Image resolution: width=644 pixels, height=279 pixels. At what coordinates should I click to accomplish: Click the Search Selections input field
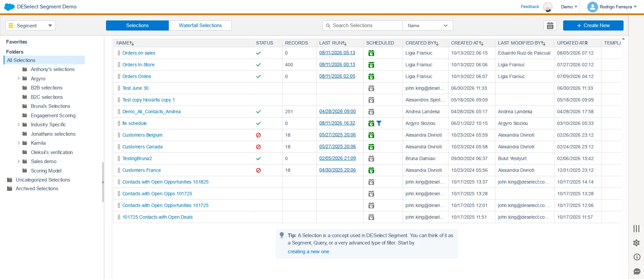coord(363,25)
